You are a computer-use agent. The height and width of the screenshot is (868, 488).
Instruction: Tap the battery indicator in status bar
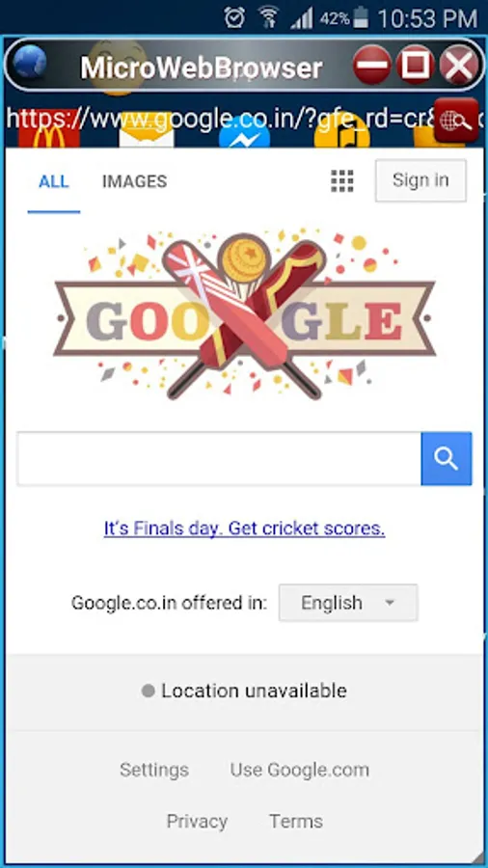tap(361, 17)
